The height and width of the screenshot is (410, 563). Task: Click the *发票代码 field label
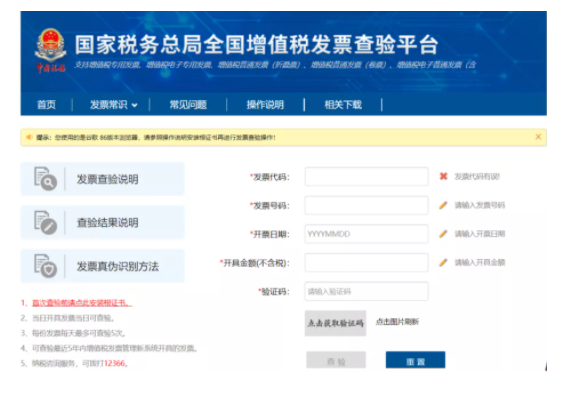pyautogui.click(x=270, y=177)
